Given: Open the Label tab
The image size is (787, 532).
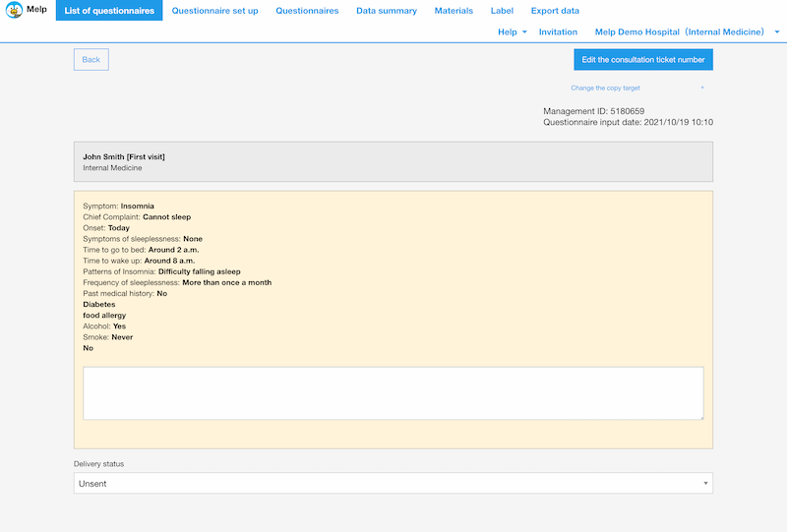Looking at the screenshot, I should click(x=502, y=11).
